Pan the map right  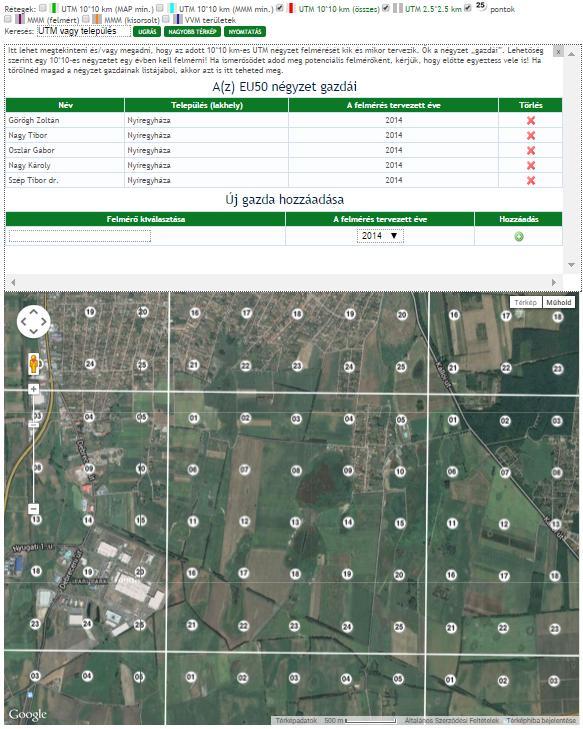(x=43, y=321)
